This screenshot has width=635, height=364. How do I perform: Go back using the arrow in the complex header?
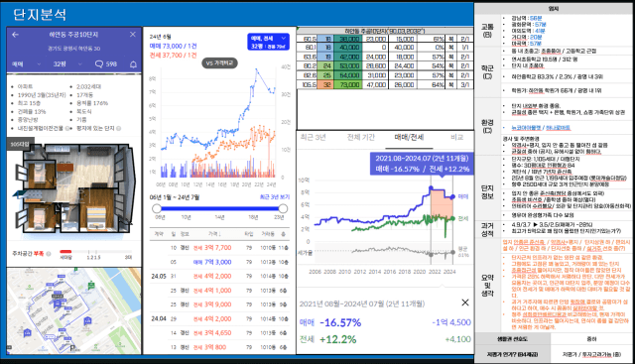(16, 35)
